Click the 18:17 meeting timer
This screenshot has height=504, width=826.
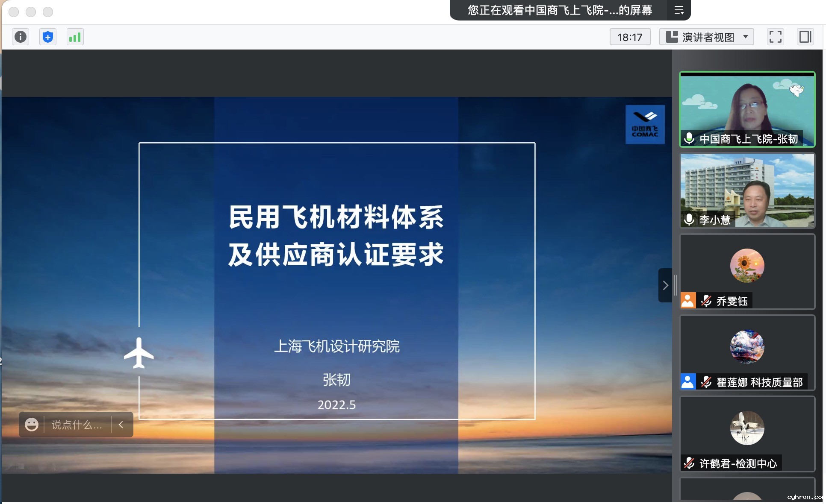click(x=629, y=37)
